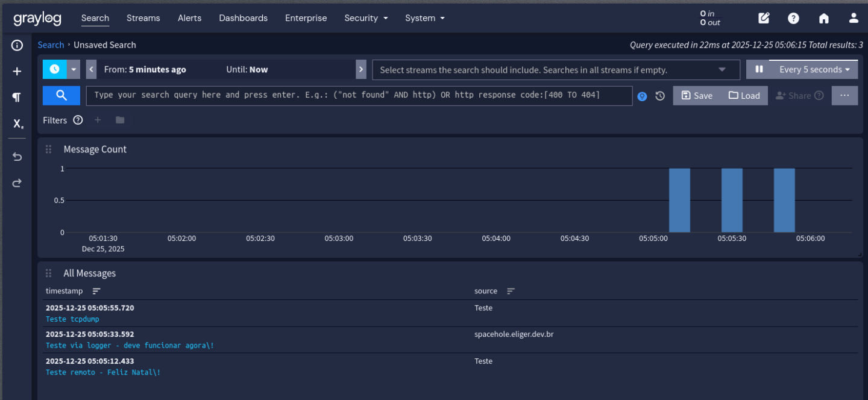Click the search query input field

click(359, 95)
